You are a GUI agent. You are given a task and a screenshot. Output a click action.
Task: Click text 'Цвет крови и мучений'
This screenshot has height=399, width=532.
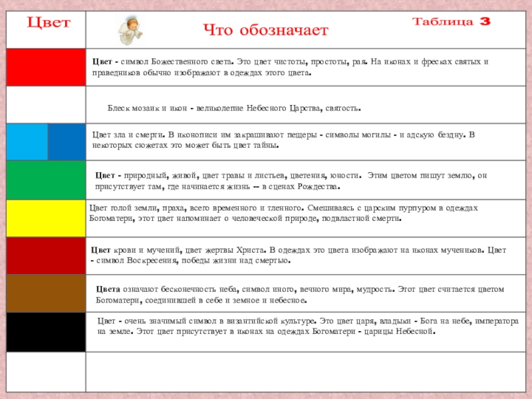(137, 250)
